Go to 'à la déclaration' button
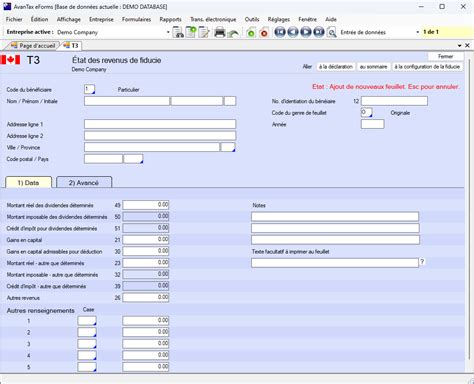 (336, 67)
